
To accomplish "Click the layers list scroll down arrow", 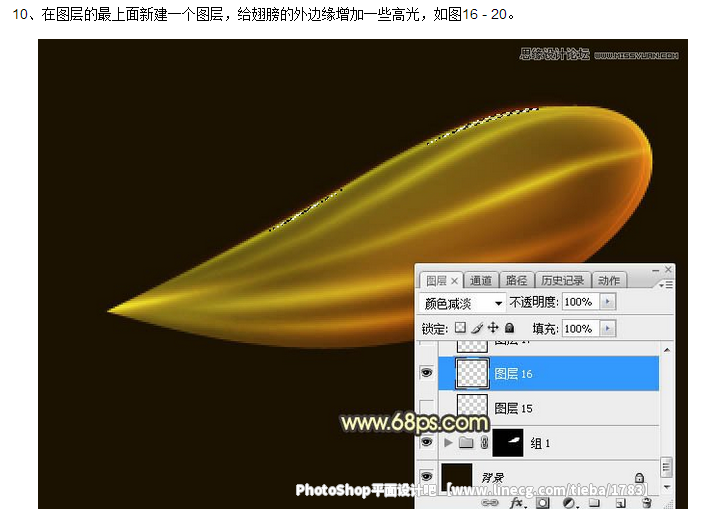I will click(x=667, y=487).
